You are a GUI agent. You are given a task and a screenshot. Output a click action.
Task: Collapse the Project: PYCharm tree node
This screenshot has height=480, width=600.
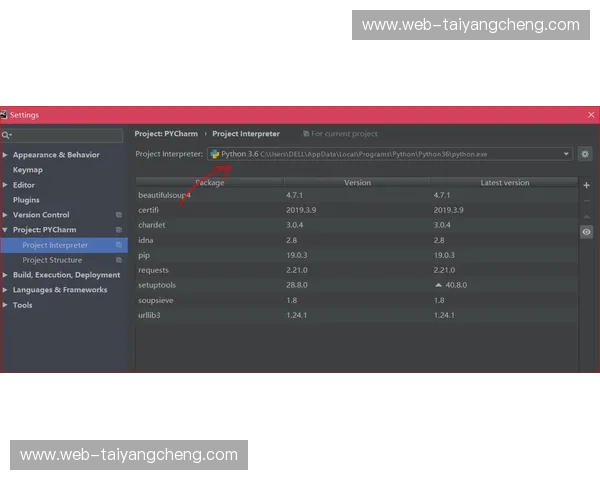[x=5, y=230]
